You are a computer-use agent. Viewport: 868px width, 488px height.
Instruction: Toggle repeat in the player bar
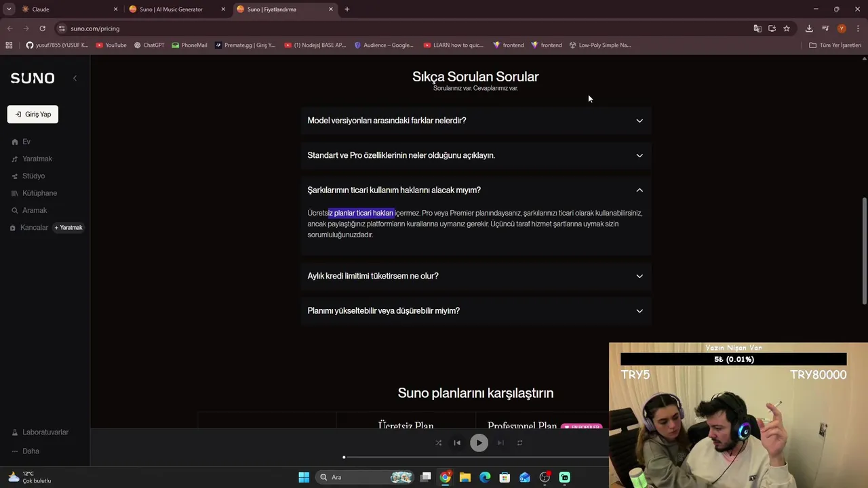point(519,443)
